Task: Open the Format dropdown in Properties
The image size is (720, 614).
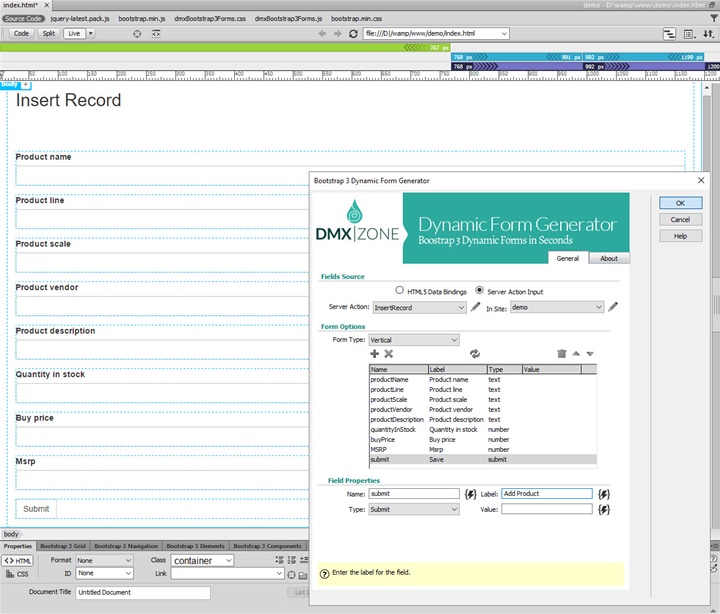Action: (104, 560)
